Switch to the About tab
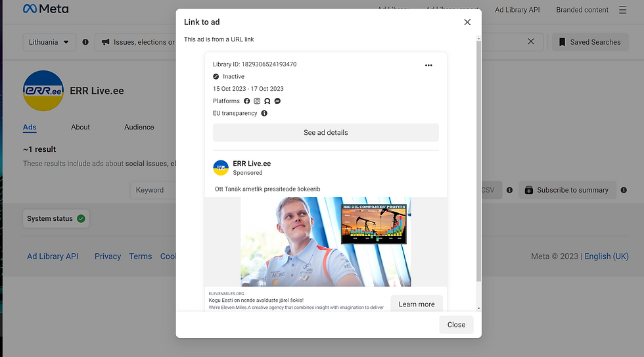 (x=80, y=128)
